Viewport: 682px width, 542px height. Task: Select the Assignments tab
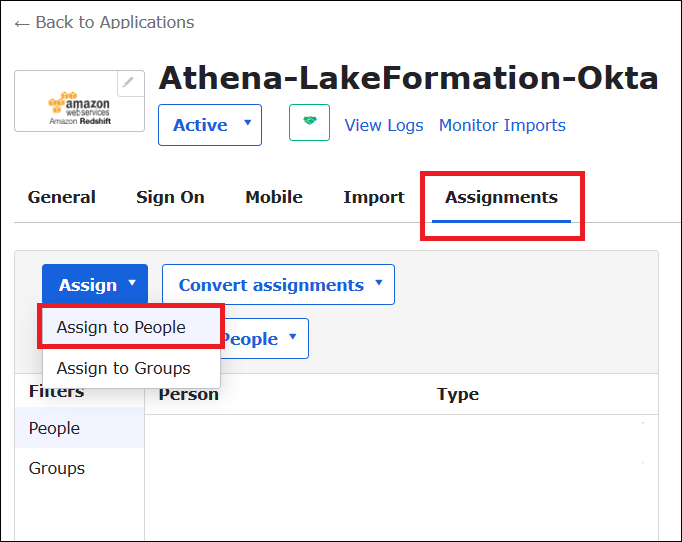coord(501,197)
